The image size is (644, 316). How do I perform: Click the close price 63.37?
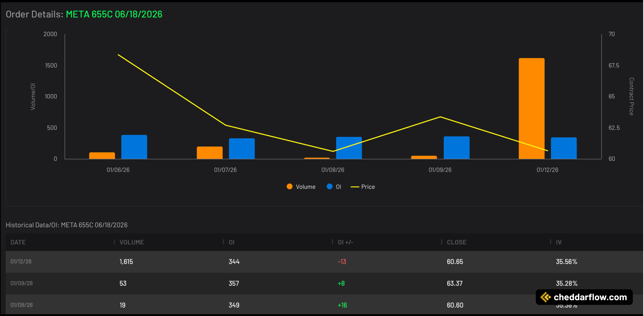(455, 283)
